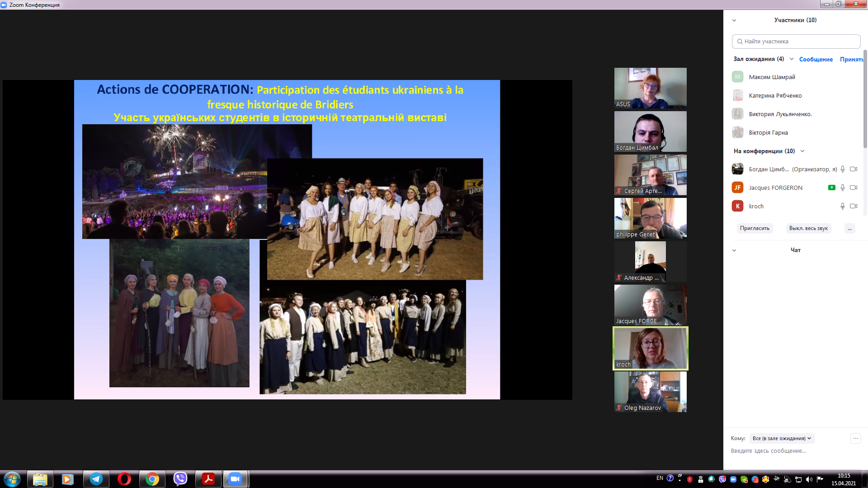The width and height of the screenshot is (868, 488).
Task: Click kroch's video camera icon
Action: pyautogui.click(x=854, y=206)
